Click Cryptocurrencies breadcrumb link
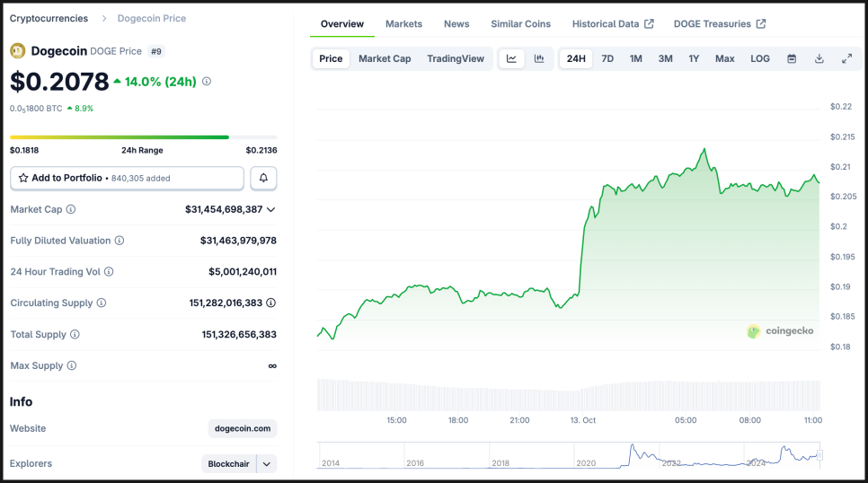This screenshot has height=483, width=868. pos(49,19)
